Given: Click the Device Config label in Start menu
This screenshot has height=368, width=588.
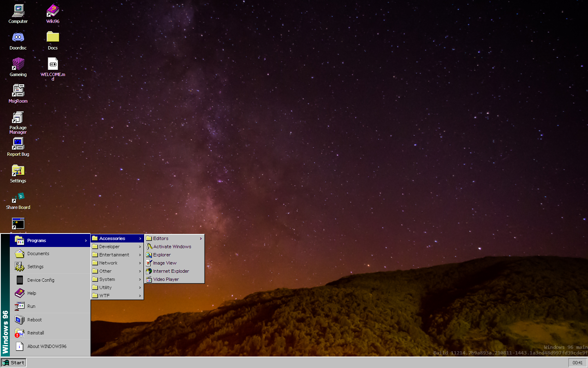Looking at the screenshot, I should [41, 280].
